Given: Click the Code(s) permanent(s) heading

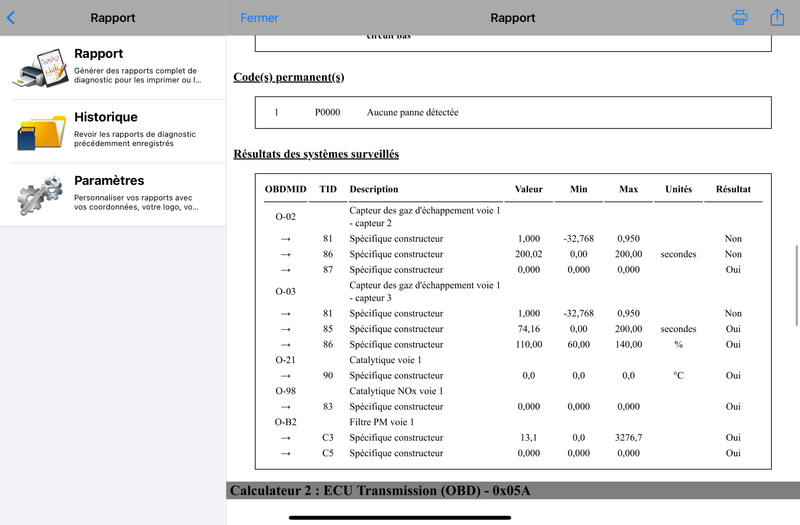Looking at the screenshot, I should pos(289,77).
